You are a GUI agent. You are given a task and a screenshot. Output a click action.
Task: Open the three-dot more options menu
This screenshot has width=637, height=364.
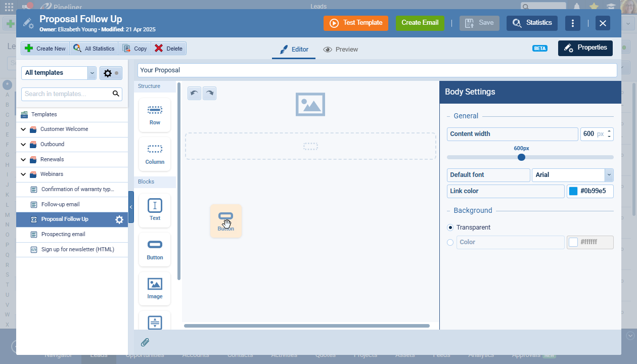click(x=572, y=23)
